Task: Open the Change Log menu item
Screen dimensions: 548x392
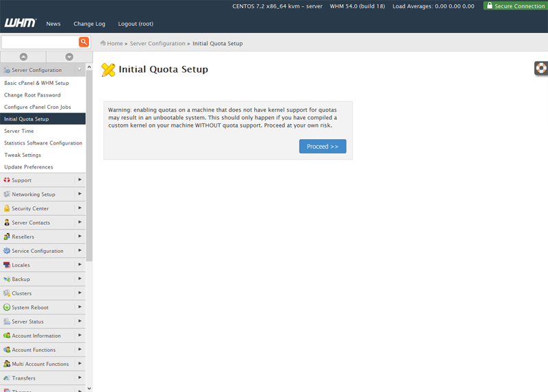Action: tap(89, 24)
